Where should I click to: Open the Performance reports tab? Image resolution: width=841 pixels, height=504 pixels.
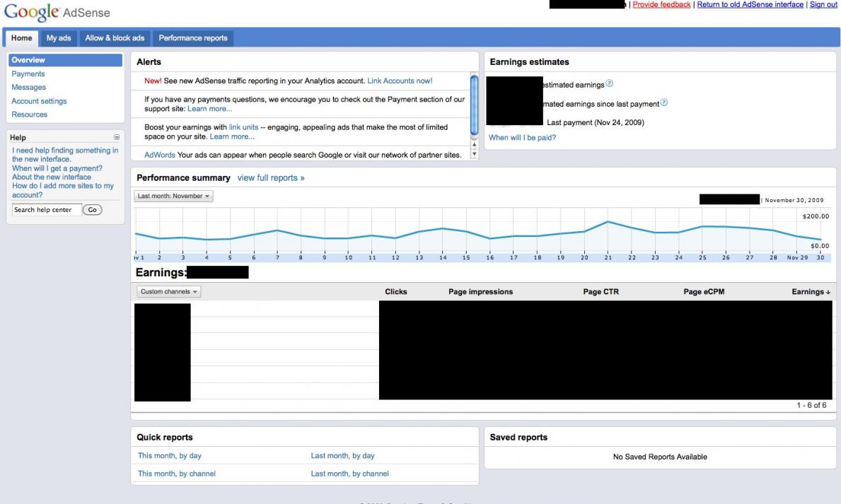(x=193, y=38)
